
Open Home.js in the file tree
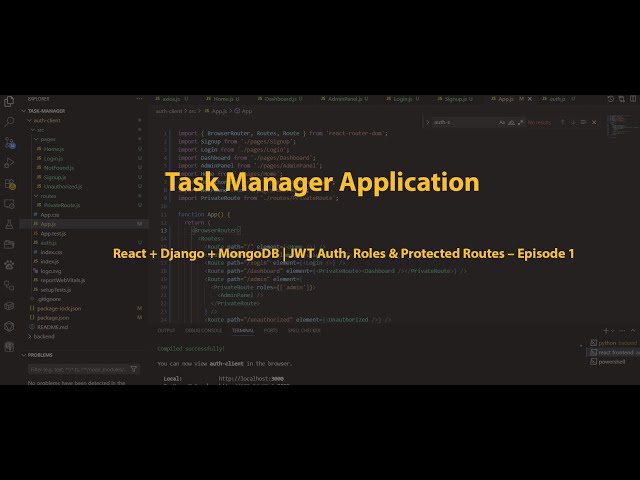(54, 149)
